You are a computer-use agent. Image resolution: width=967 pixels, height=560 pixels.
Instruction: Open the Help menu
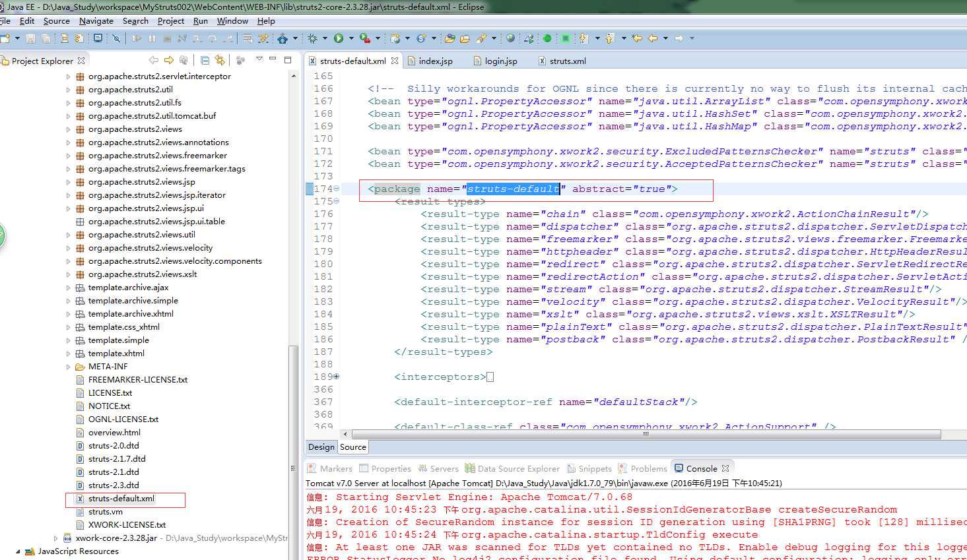pyautogui.click(x=266, y=21)
